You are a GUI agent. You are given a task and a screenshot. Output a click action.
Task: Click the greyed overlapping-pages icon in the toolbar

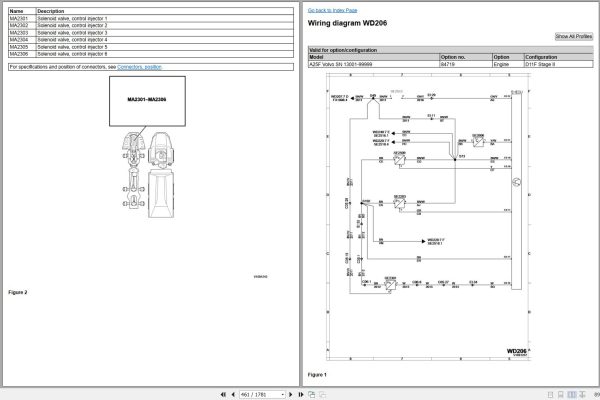pyautogui.click(x=323, y=394)
